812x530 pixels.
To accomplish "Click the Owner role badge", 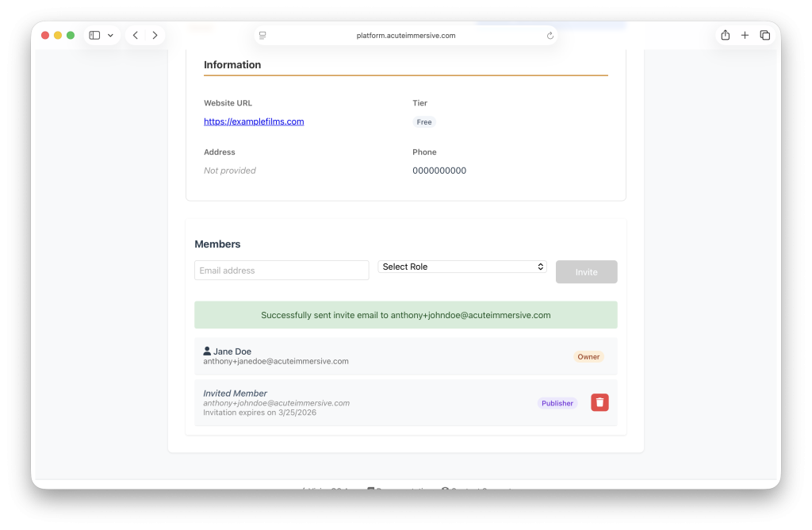I will (x=588, y=357).
